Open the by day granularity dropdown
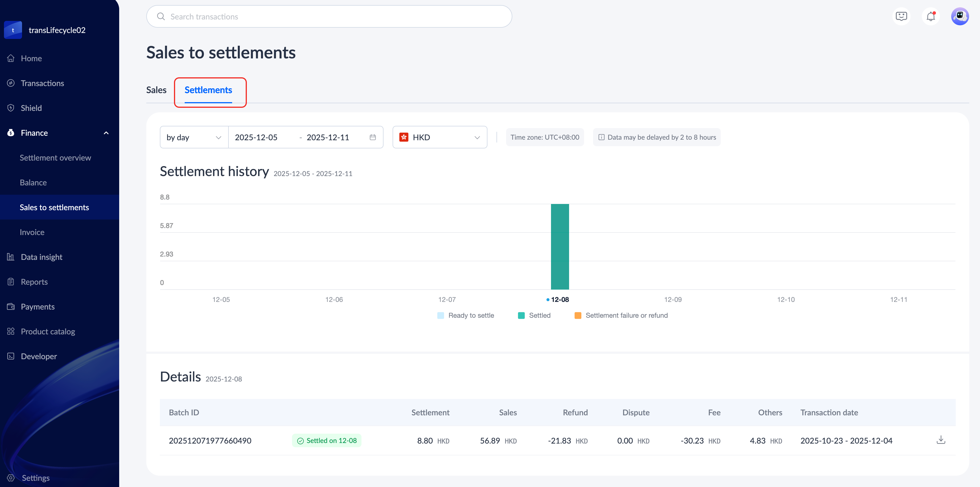 coord(194,137)
